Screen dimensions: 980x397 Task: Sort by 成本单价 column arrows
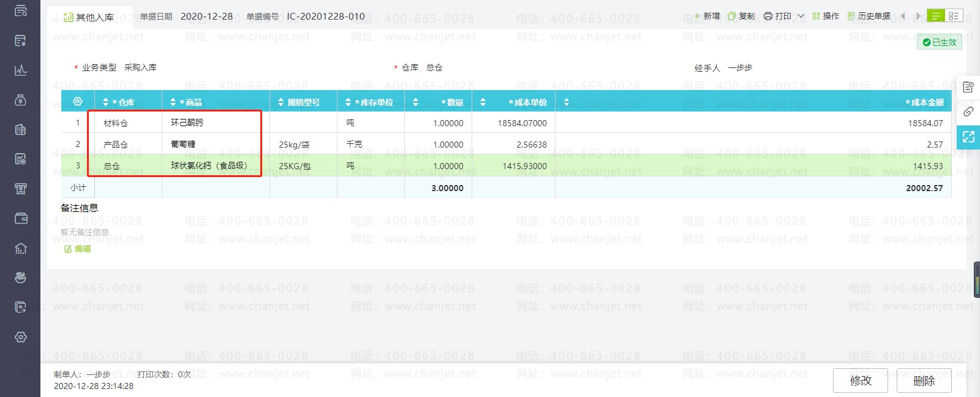pos(483,102)
